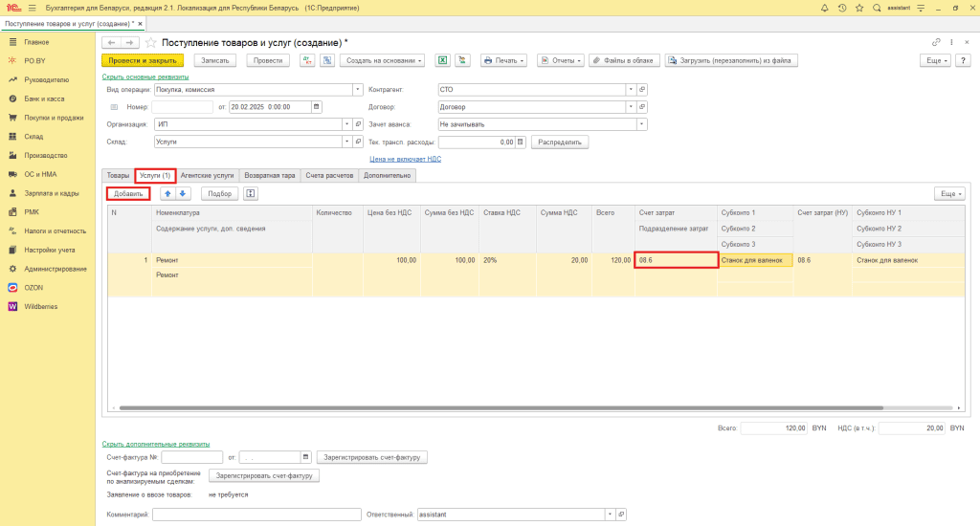The image size is (980, 526).
Task: Click the table icon next to Подбор
Action: (x=251, y=193)
